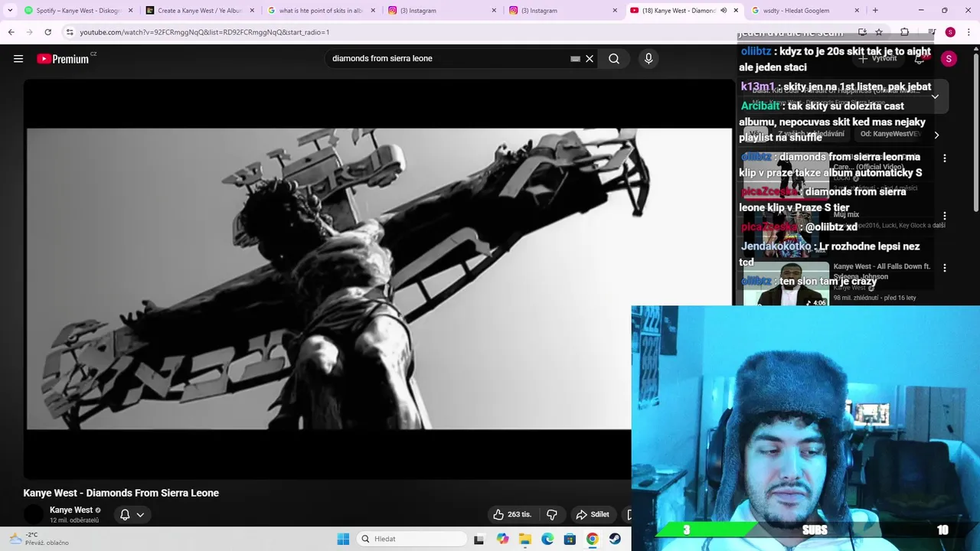Image resolution: width=980 pixels, height=551 pixels.
Task: Open a new browser tab
Action: [875, 11]
